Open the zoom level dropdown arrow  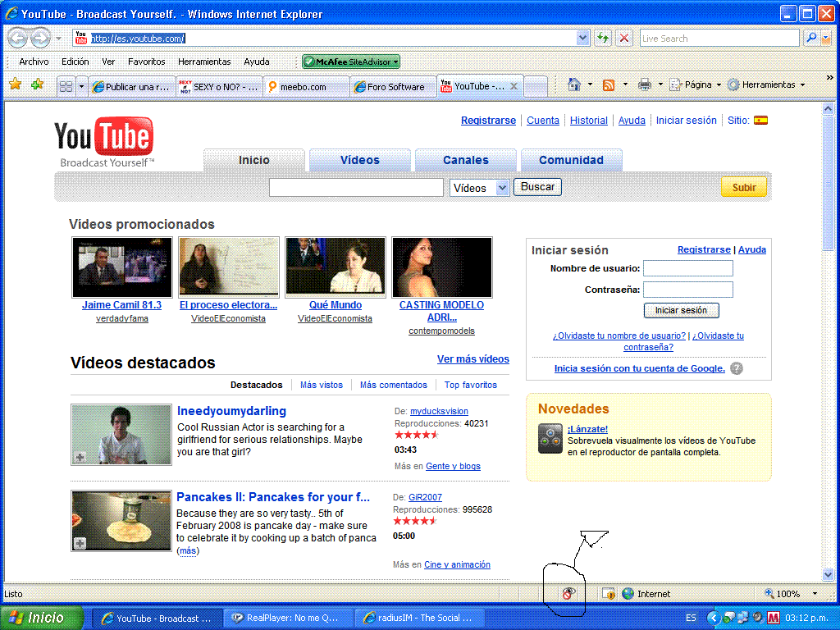point(815,593)
